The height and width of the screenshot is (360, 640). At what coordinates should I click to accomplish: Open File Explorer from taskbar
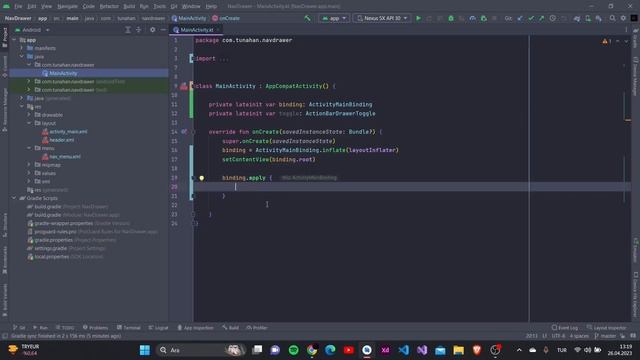click(x=459, y=350)
